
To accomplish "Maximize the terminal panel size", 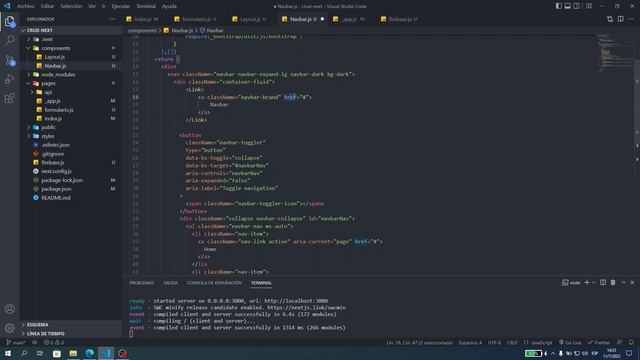I will pos(623,282).
